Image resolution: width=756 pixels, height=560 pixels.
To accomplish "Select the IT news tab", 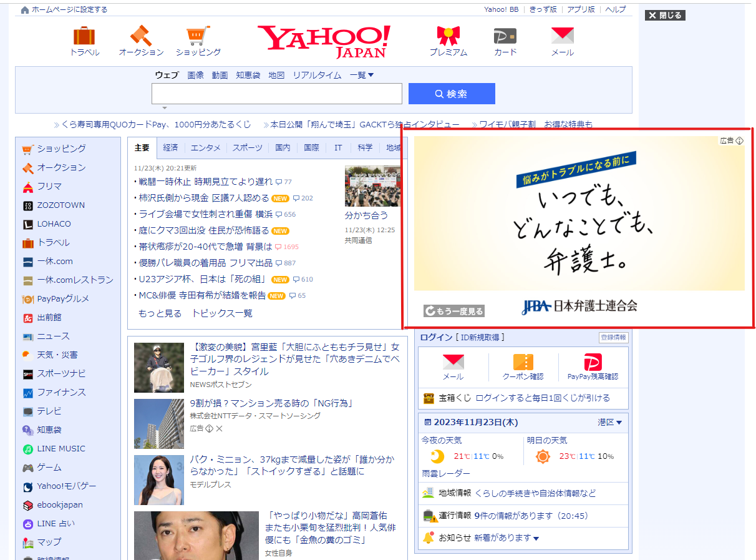I will pos(338,147).
